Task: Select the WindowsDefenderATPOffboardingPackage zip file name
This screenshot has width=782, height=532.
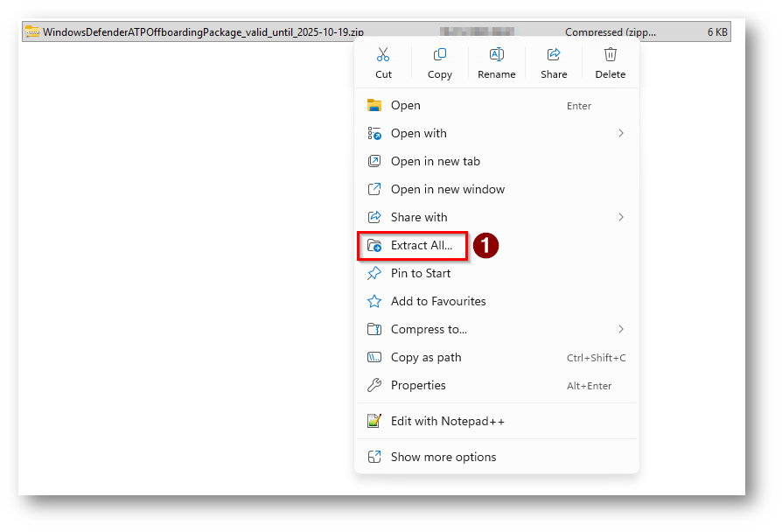Action: click(203, 32)
